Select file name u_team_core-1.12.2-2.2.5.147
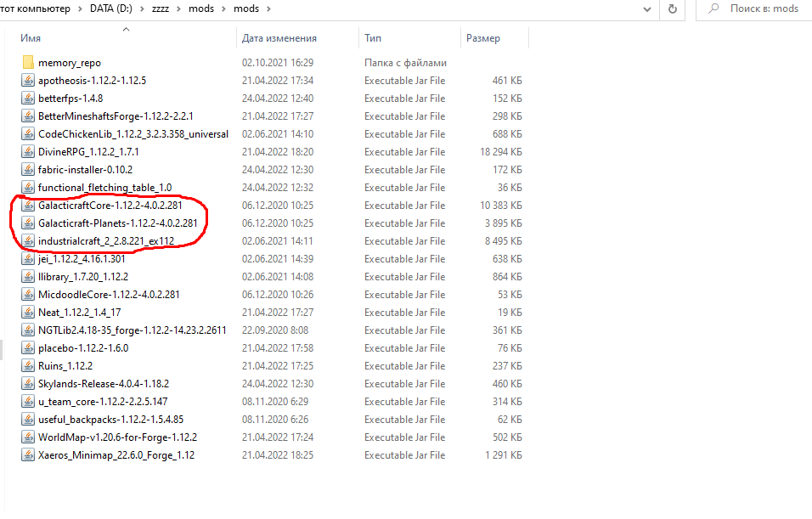The width and height of the screenshot is (812, 519). click(x=103, y=402)
